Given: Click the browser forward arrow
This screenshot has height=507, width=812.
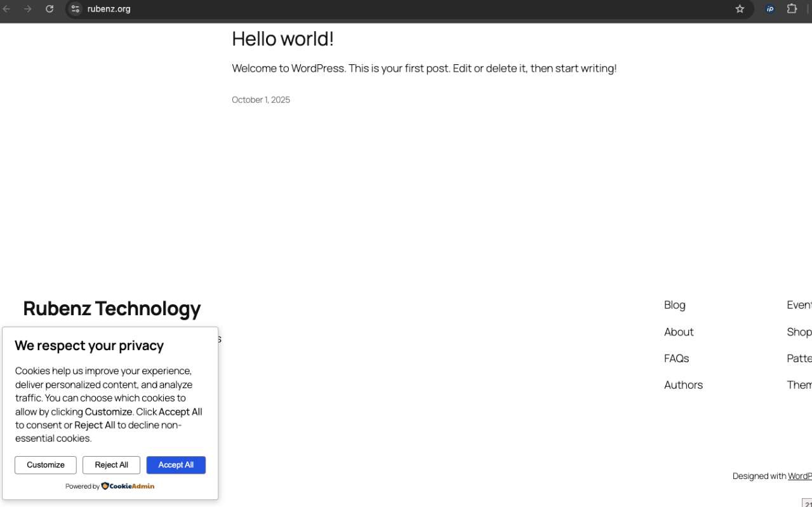Looking at the screenshot, I should (28, 9).
